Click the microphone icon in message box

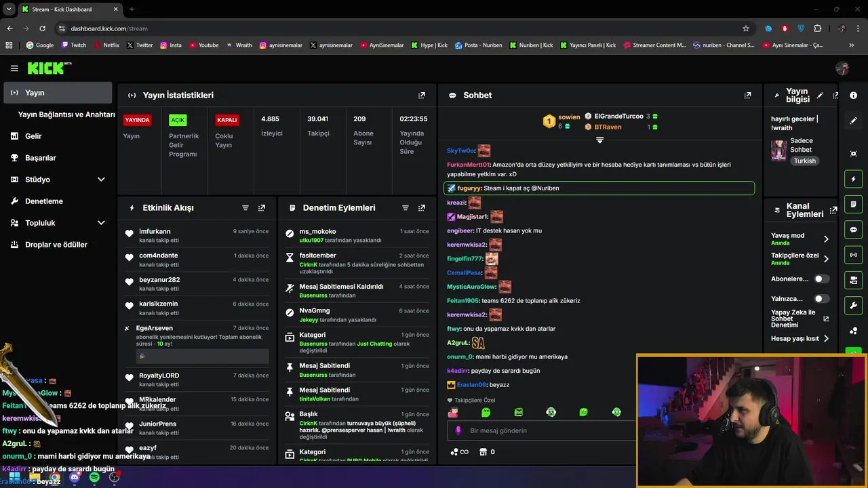click(458, 430)
